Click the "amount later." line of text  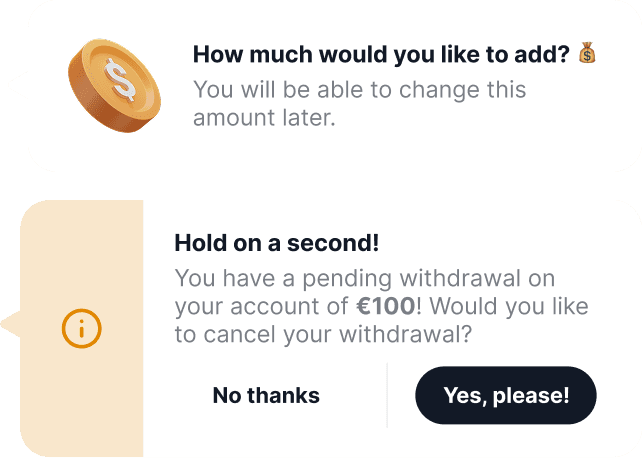tap(265, 118)
